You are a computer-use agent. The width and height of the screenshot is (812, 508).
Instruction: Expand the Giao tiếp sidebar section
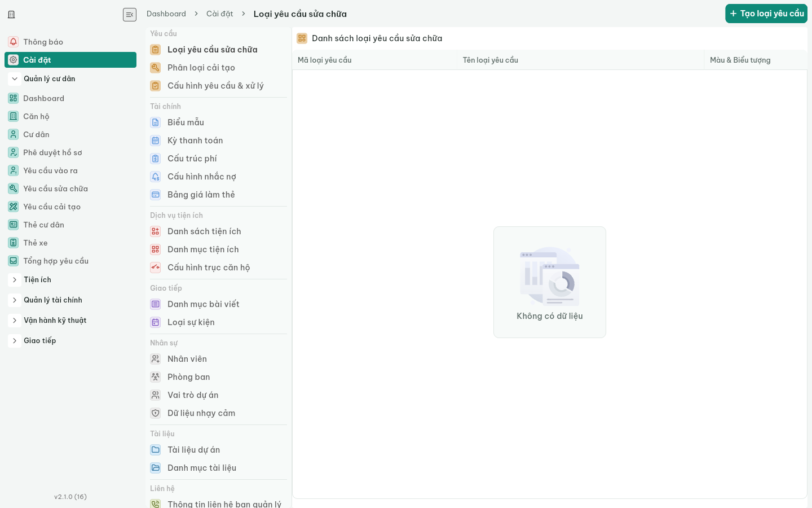(15, 341)
